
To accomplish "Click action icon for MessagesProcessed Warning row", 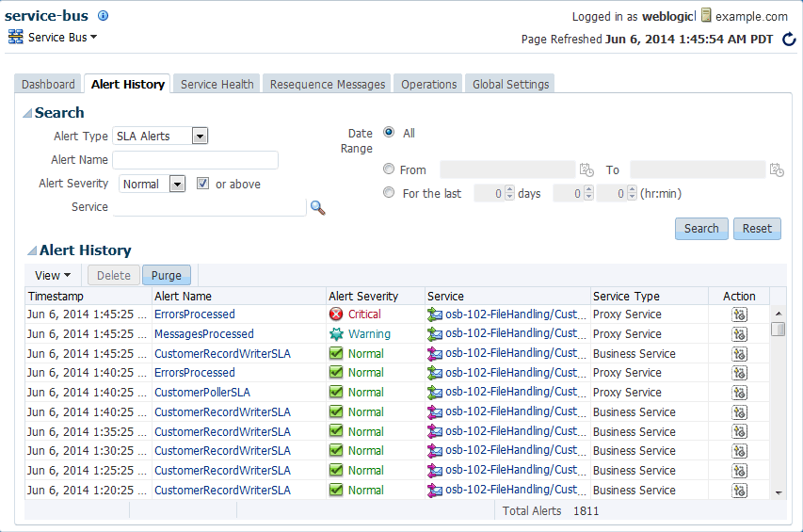I will click(x=739, y=334).
